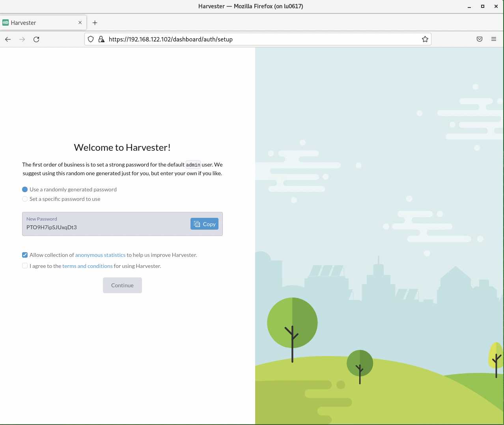
Task: Click the URL address bar
Action: click(x=258, y=39)
